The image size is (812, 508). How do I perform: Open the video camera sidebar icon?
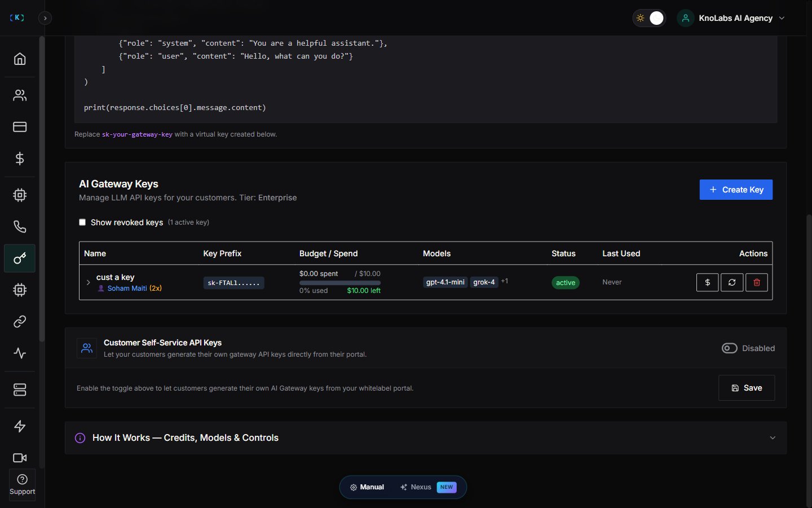(20, 458)
